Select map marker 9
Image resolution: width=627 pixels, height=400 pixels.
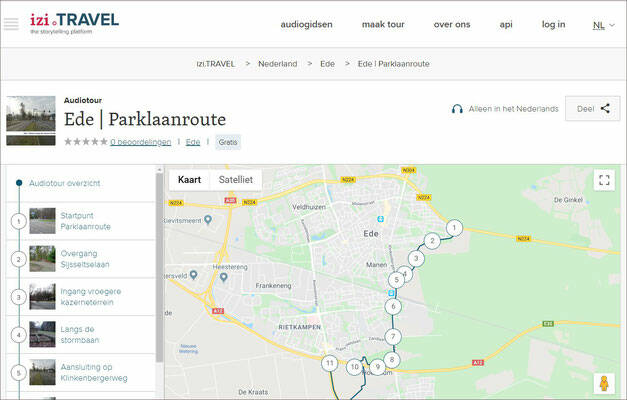tap(377, 367)
